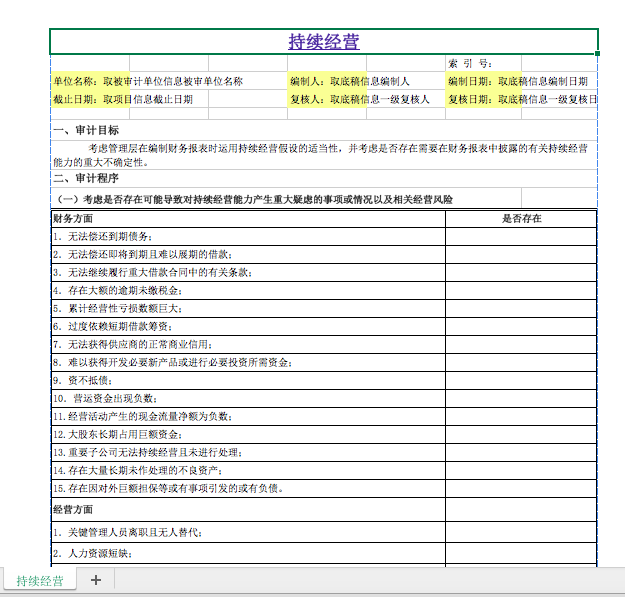Screen dimensions: 625x597
Task: Click the 复核人 highlighted cell
Action: pyautogui.click(x=327, y=99)
